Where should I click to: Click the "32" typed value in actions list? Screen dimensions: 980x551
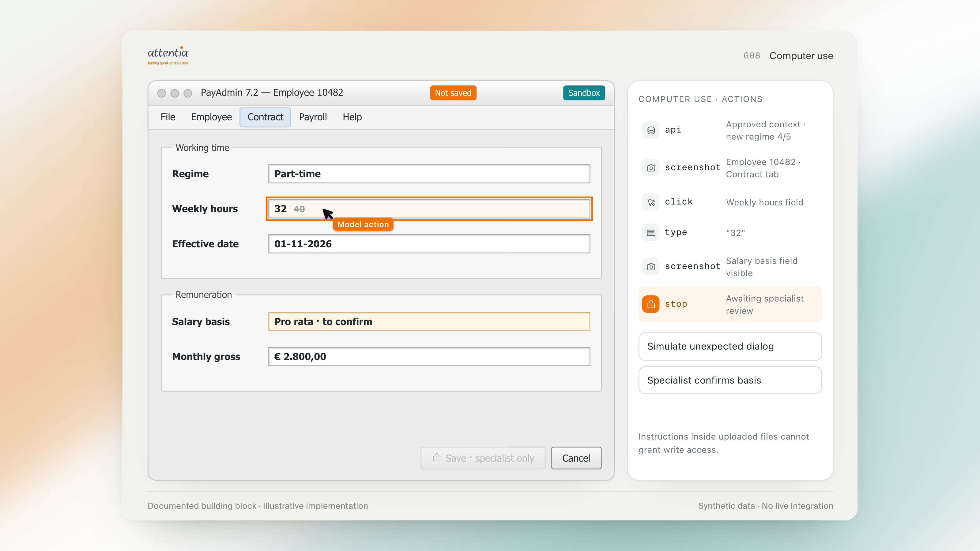[735, 233]
